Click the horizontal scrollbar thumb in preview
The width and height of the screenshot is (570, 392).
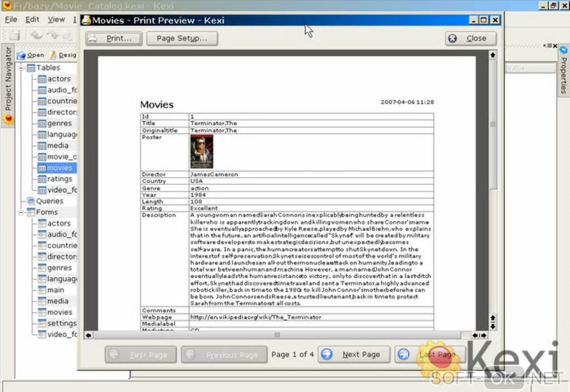click(x=277, y=336)
